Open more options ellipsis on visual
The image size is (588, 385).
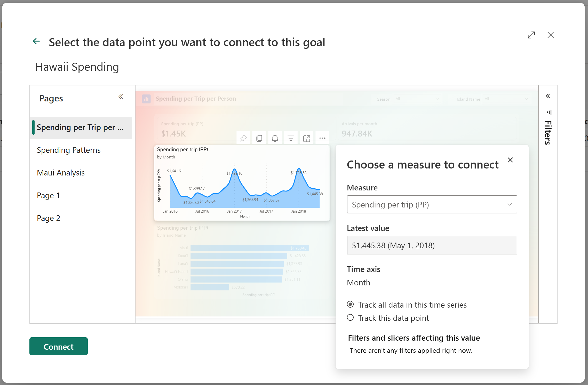coord(322,138)
